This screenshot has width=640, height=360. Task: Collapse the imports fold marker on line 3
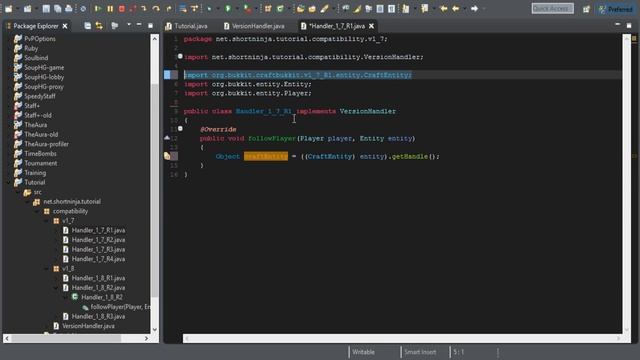pos(180,56)
